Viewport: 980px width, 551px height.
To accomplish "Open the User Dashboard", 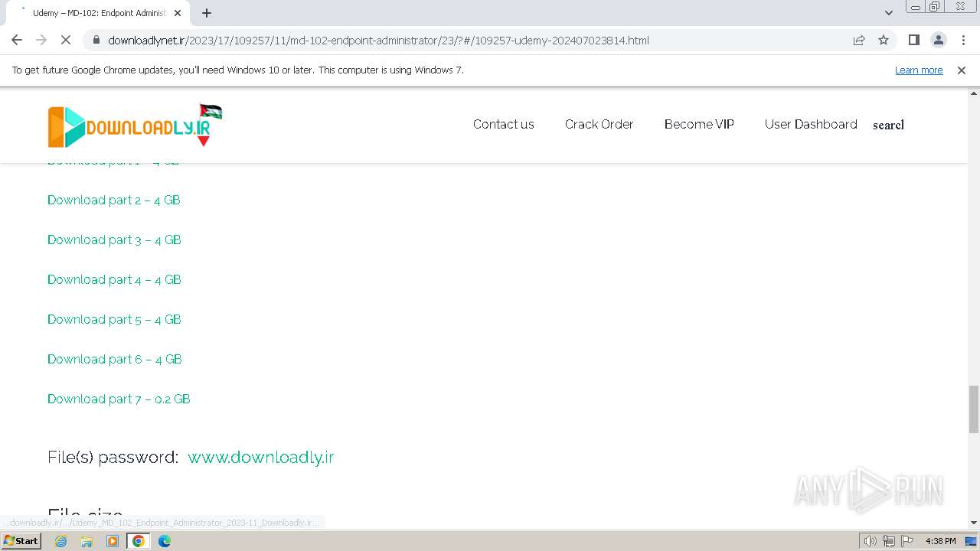I will [x=811, y=124].
